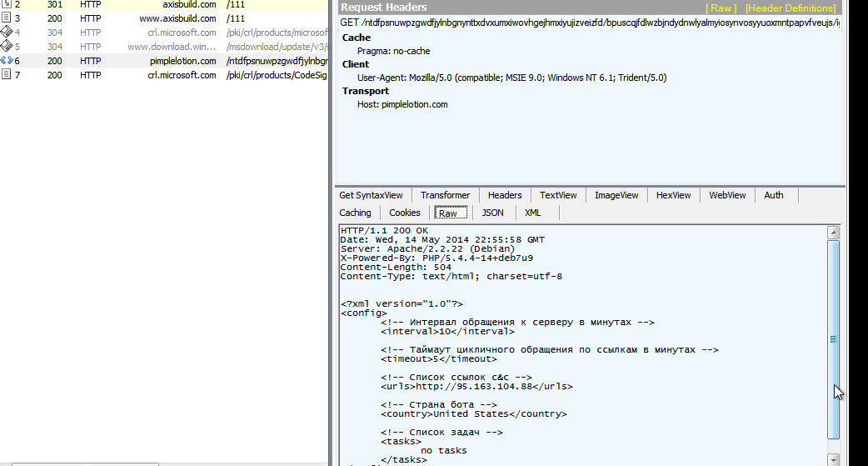The image size is (868, 466).
Task: Click the [Raw] link in Request Headers
Action: coord(720,8)
